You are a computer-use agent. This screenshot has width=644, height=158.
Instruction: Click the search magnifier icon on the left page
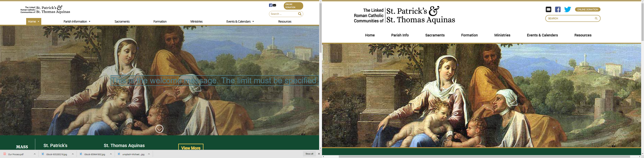pos(300,14)
